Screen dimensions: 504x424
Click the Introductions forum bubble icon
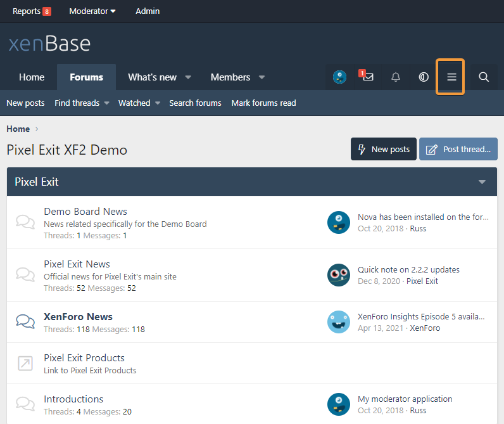[25, 404]
